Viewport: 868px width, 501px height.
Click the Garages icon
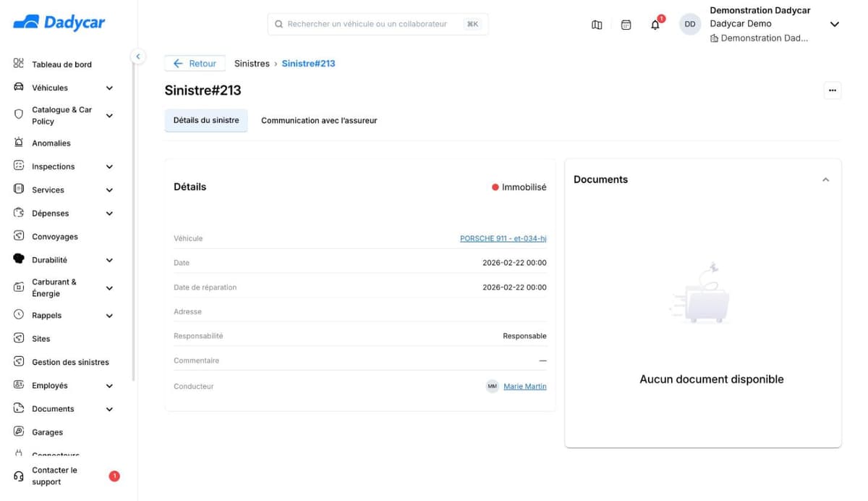[19, 431]
